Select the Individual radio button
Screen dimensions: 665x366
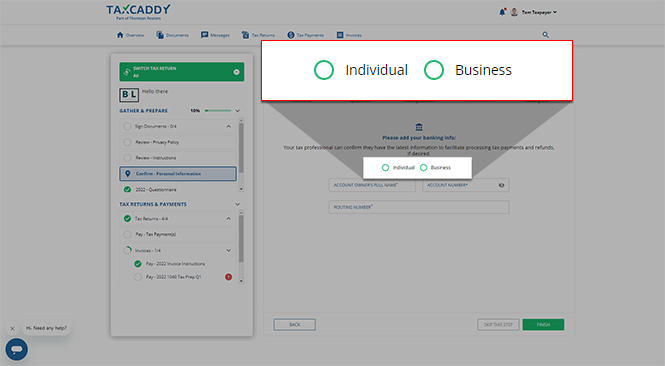[x=385, y=168]
